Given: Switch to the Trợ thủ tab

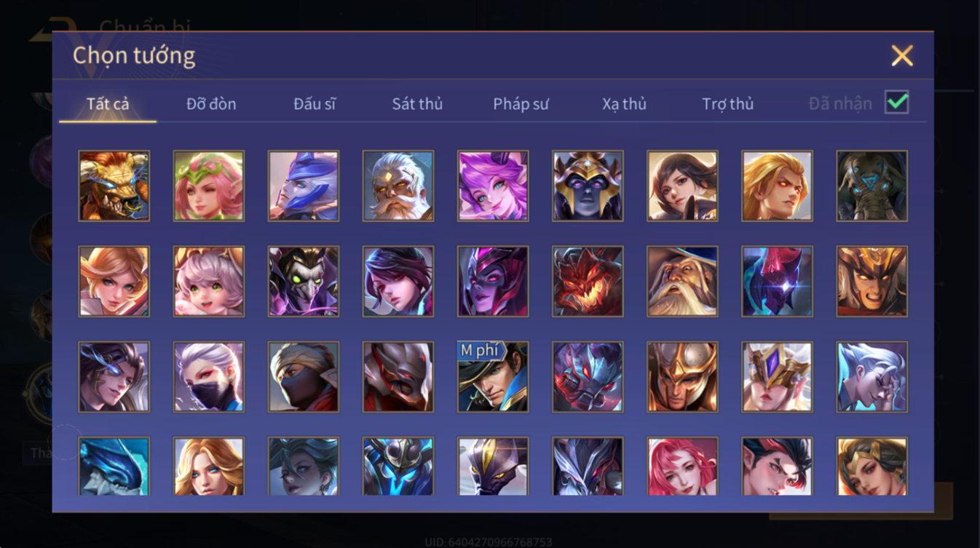Looking at the screenshot, I should coord(727,104).
